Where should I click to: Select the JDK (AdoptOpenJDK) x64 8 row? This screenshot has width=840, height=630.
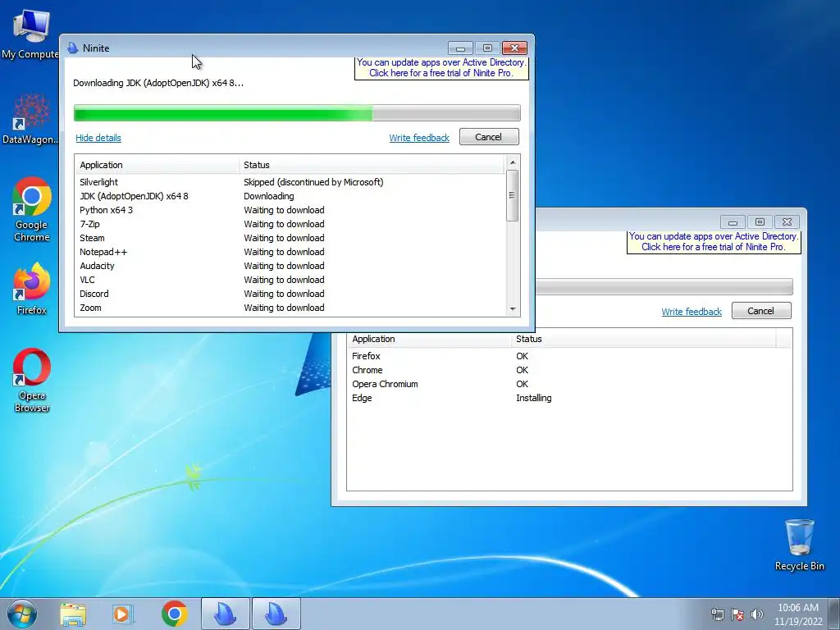290,196
